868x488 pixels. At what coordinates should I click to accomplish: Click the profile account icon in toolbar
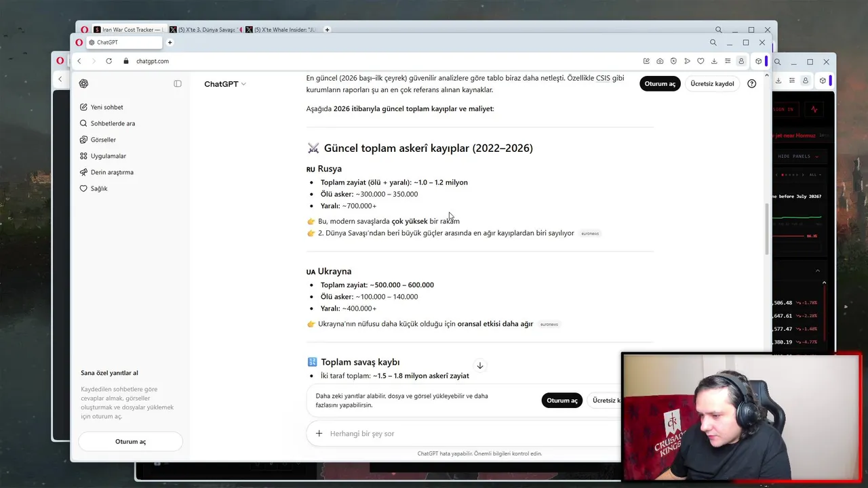741,61
